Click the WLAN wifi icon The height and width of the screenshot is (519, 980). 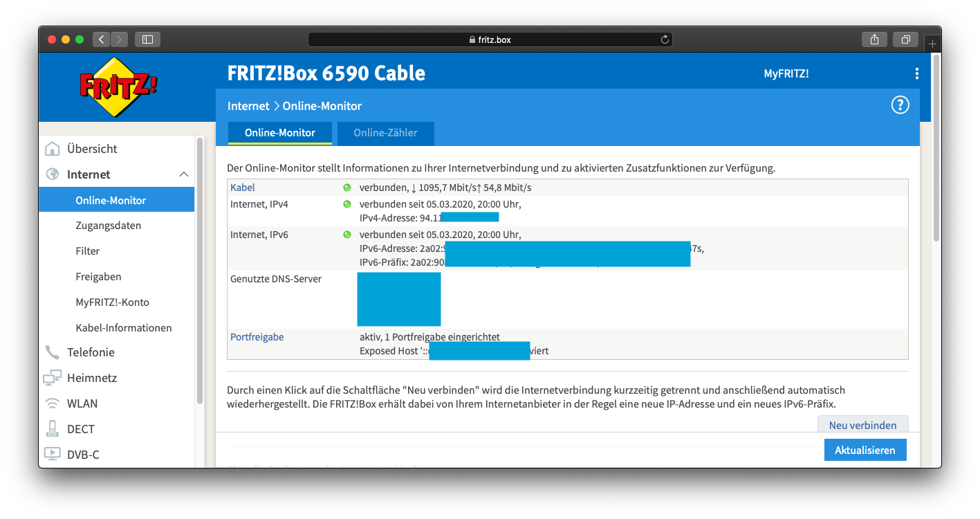pyautogui.click(x=52, y=403)
